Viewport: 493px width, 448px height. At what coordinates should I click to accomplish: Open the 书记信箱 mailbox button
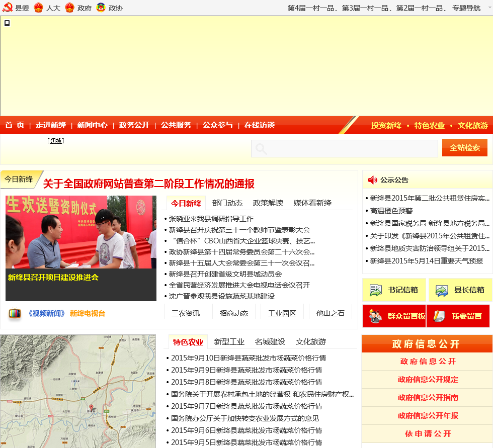pyautogui.click(x=394, y=290)
